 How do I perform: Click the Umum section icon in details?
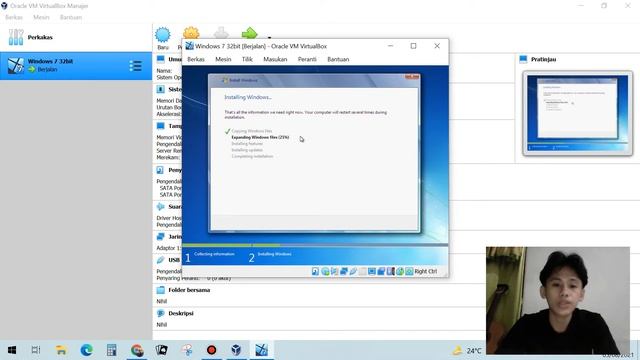tap(160, 59)
